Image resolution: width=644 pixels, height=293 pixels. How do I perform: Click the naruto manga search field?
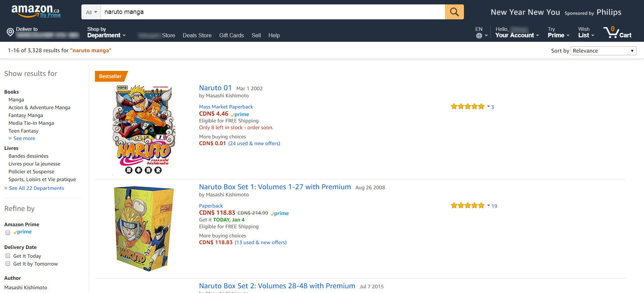pos(273,12)
